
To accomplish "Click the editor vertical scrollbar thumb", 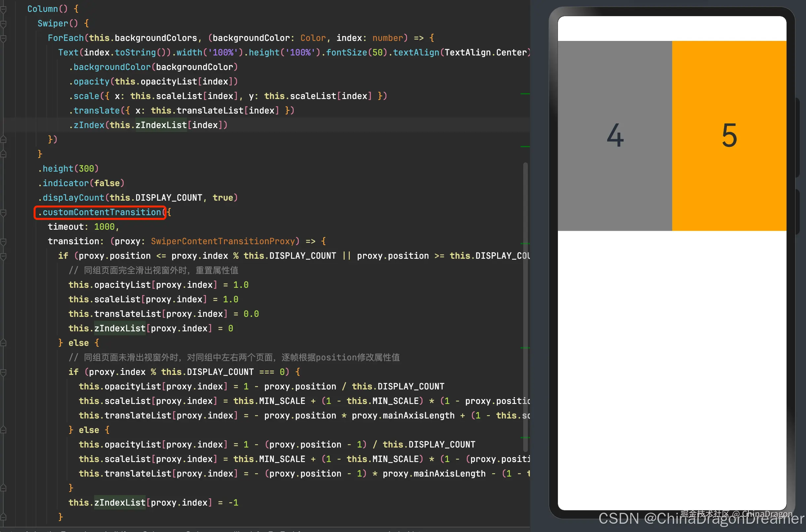I will point(525,307).
